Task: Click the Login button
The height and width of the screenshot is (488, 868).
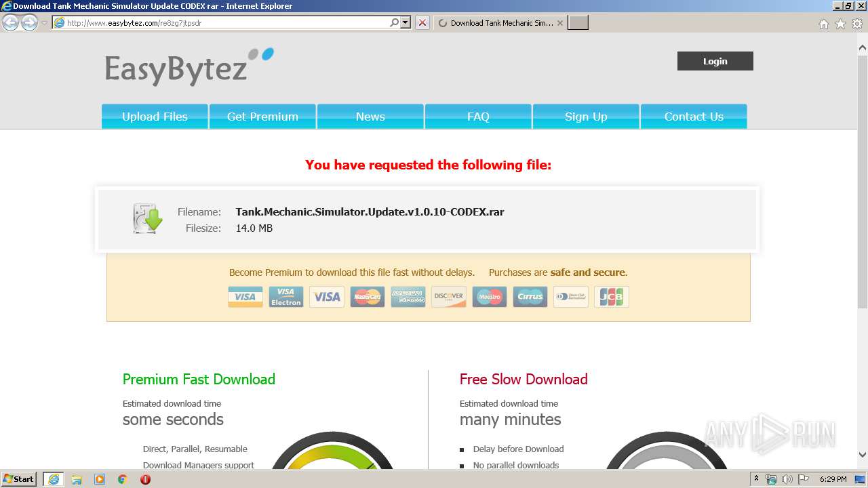Action: pyautogui.click(x=715, y=61)
